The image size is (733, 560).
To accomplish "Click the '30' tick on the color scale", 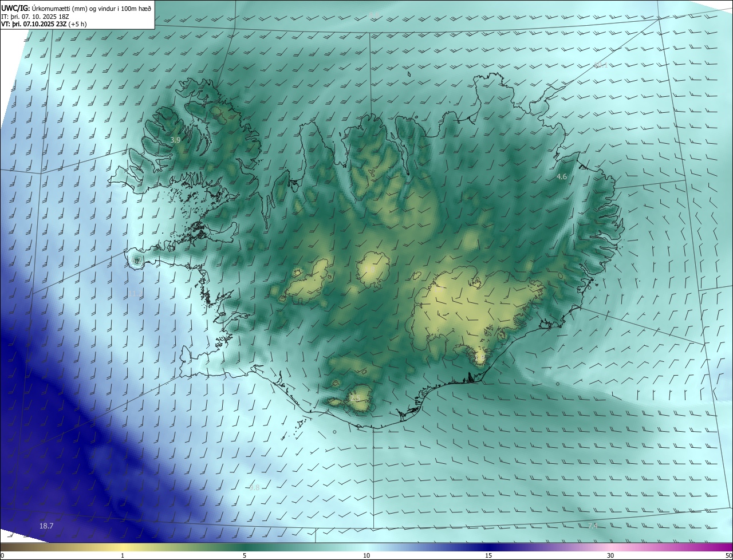I will coord(610,555).
